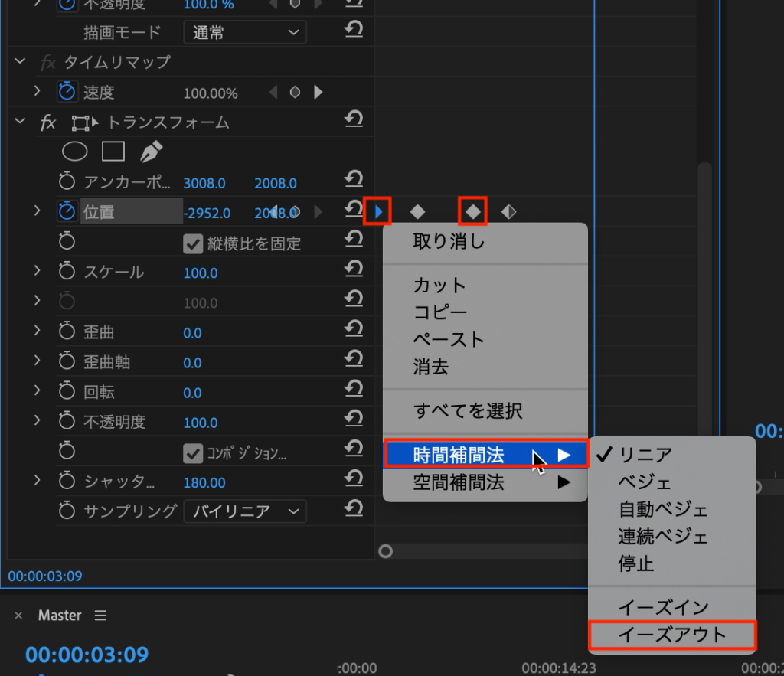
Task: Reset the トランスフォーム effect
Action: [354, 119]
